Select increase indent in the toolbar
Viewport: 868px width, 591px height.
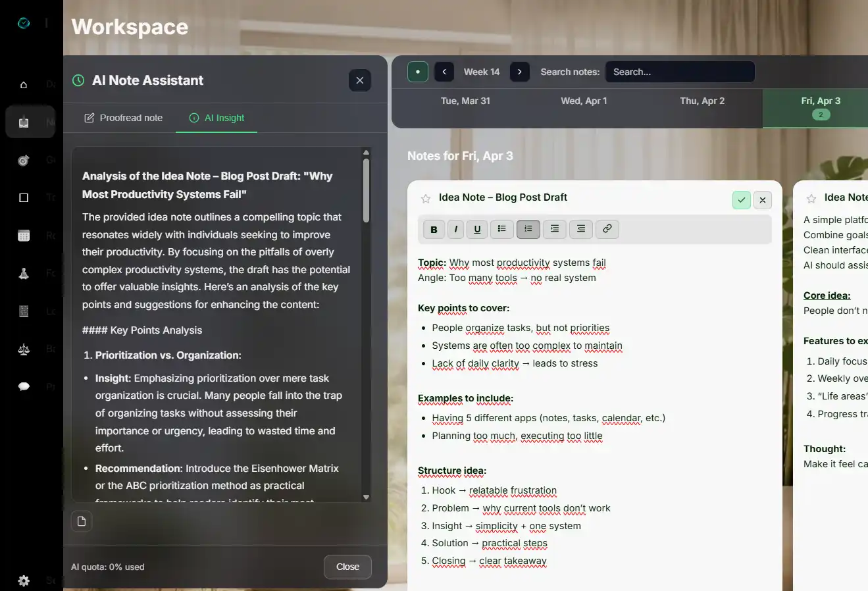pyautogui.click(x=554, y=229)
